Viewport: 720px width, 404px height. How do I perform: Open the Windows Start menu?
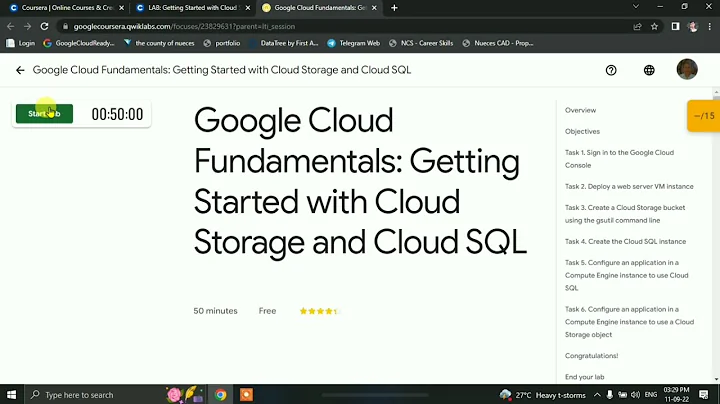[11, 395]
